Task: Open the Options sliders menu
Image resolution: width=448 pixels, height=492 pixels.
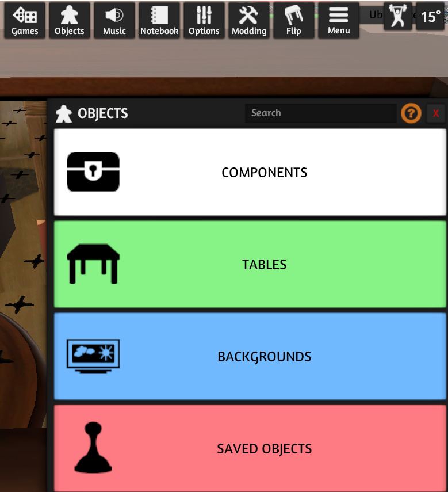Action: 204,20
